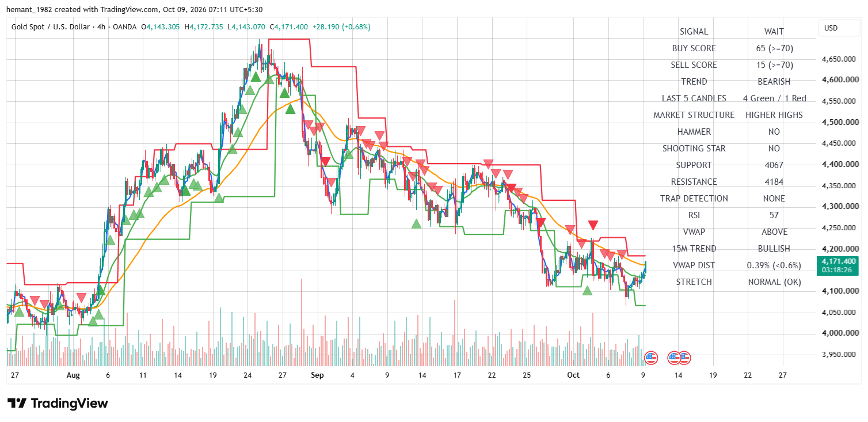Click the MARKET STRUCTURE row label
This screenshot has height=422, width=868.
coord(694,115)
